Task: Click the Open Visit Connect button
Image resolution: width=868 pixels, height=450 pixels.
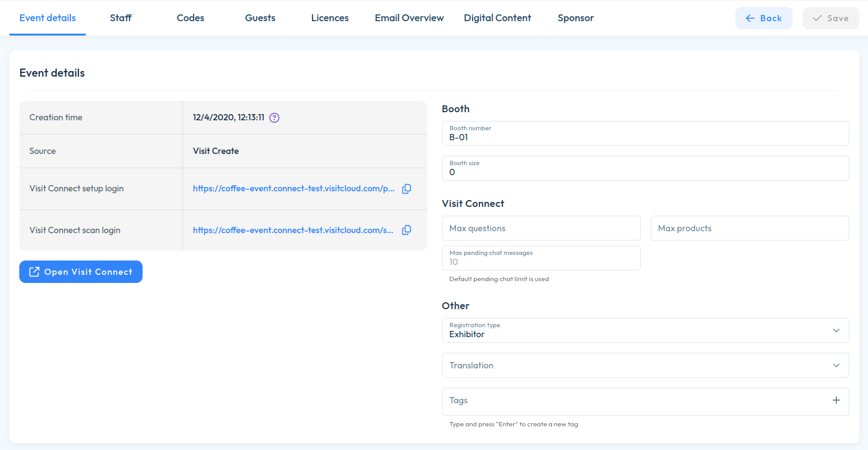Action: 81,272
